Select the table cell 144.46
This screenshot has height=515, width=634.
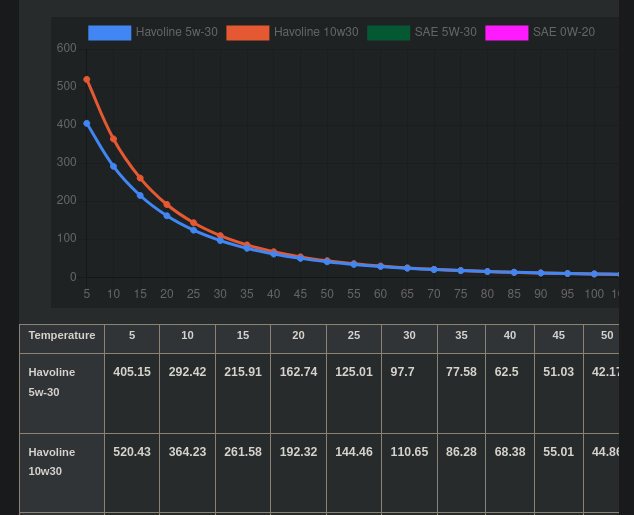click(x=354, y=473)
